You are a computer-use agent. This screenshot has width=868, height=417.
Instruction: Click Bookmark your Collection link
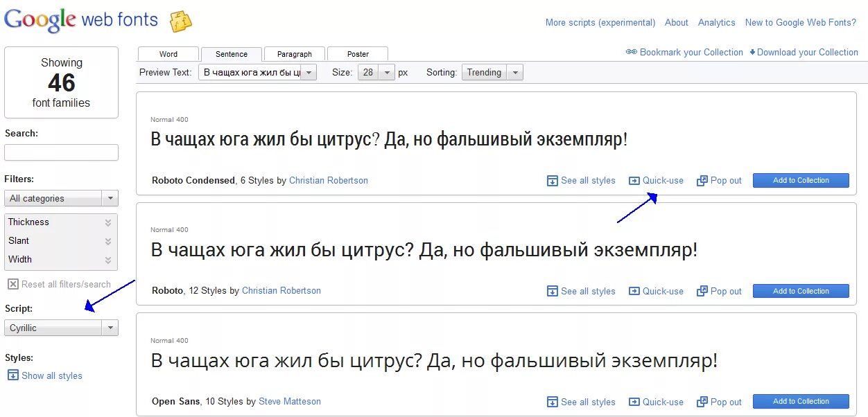pos(691,52)
